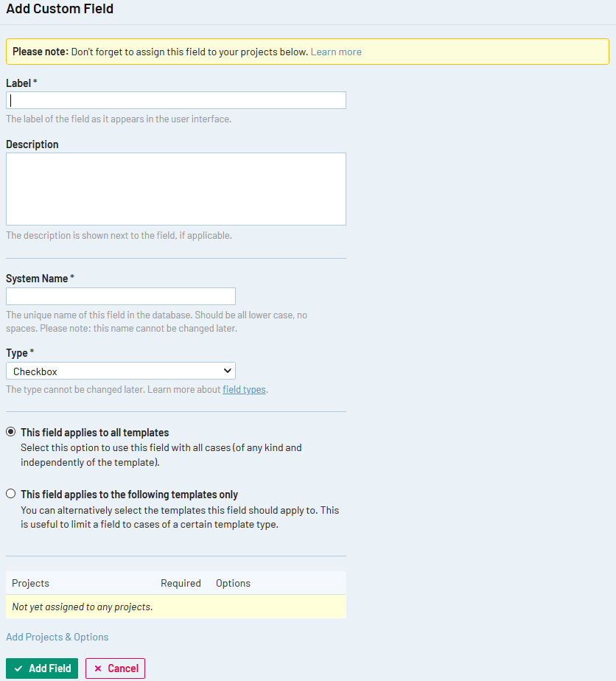Click the checkmark icon on Add Field
The image size is (616, 681).
tap(18, 668)
